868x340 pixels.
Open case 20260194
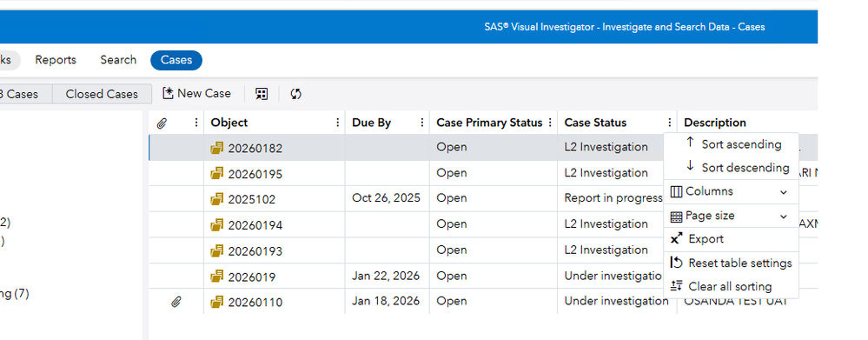pos(255,225)
